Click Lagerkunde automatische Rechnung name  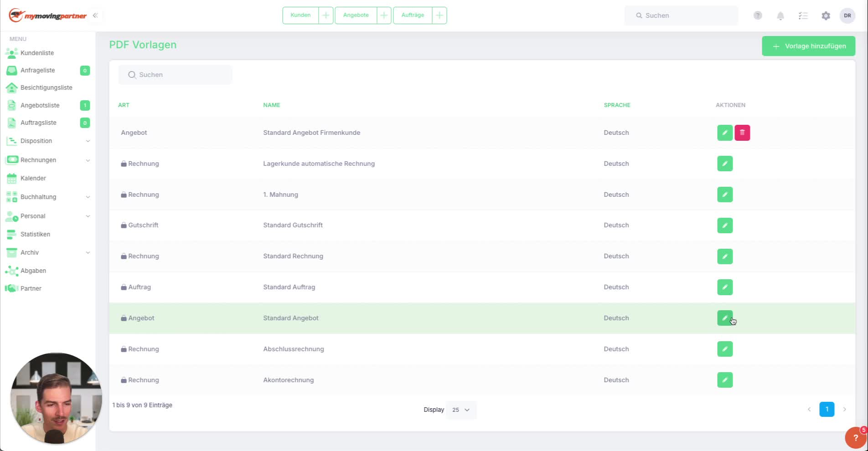(x=319, y=164)
